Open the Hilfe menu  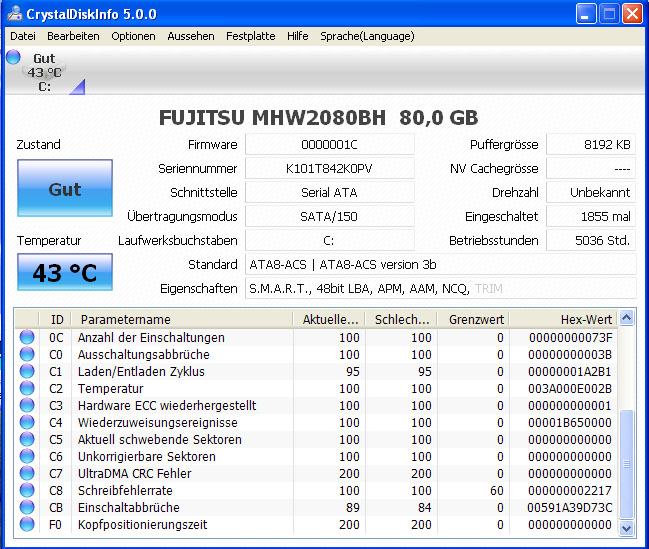tap(298, 36)
